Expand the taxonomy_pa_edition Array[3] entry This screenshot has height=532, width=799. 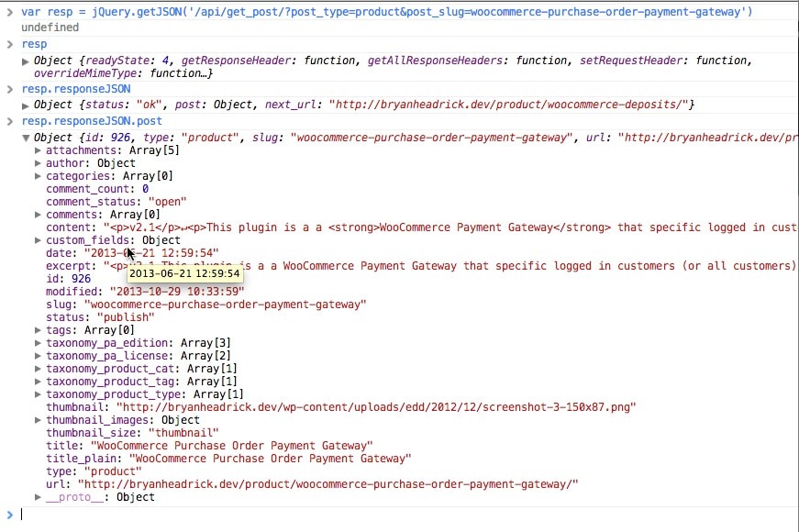point(39,343)
